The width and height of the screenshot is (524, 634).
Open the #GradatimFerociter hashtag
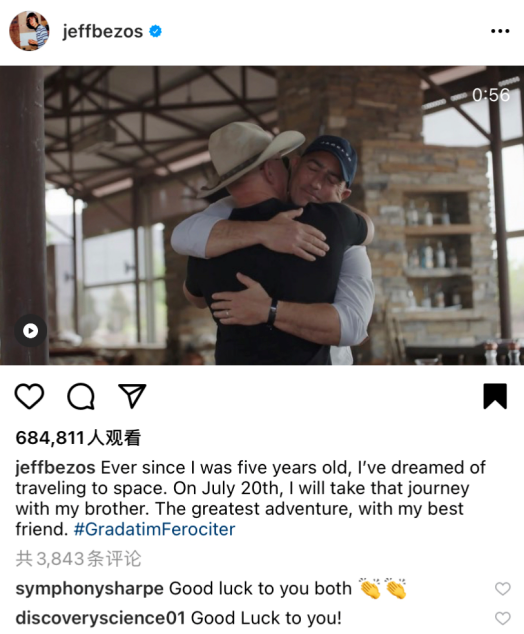154,529
